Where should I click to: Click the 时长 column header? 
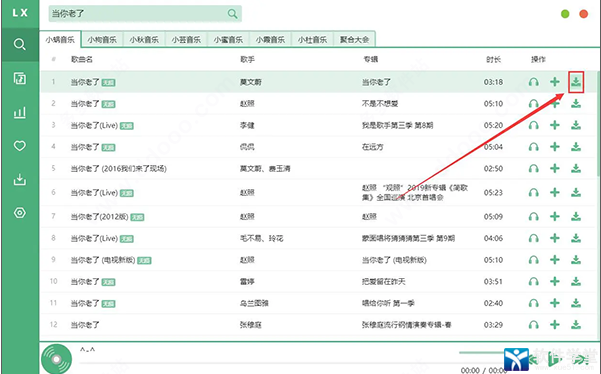click(493, 59)
